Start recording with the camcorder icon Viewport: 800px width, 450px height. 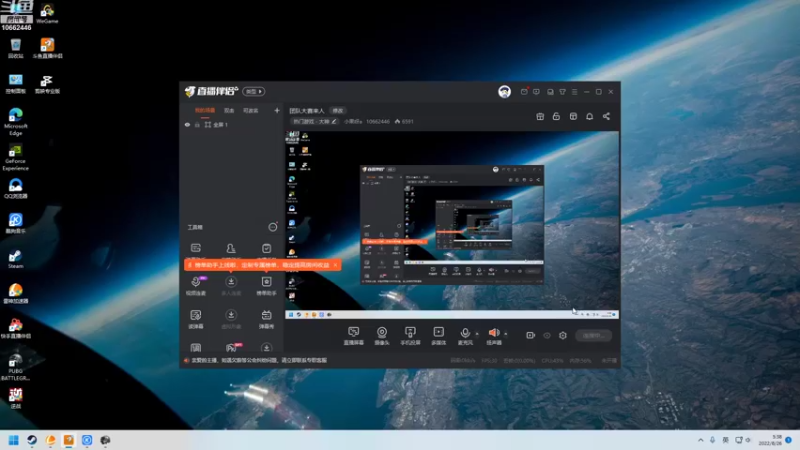pos(531,335)
